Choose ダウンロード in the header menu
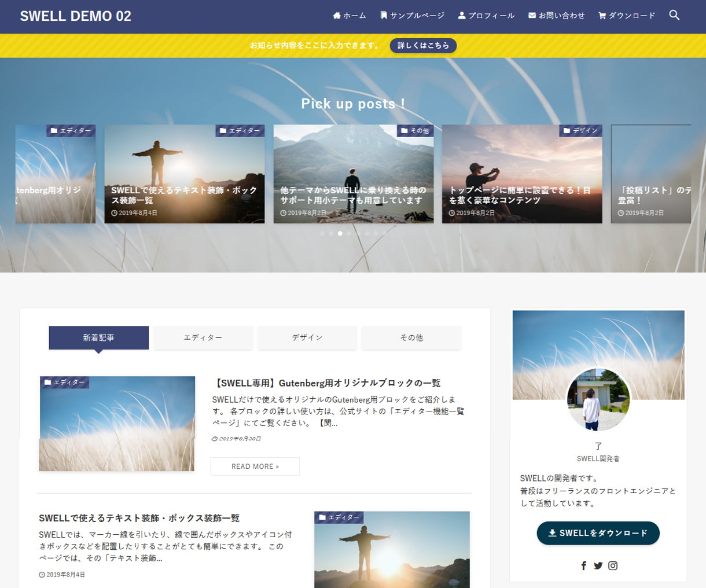706x588 pixels. [x=627, y=16]
